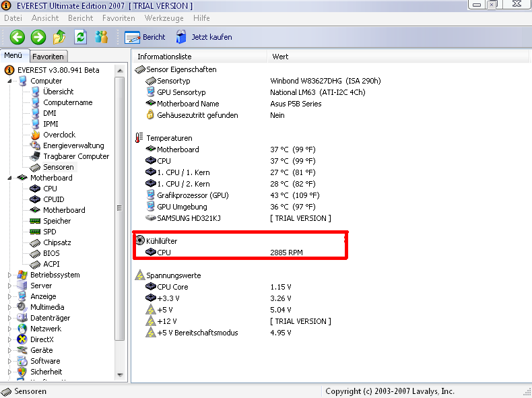The height and width of the screenshot is (398, 532).
Task: Click the Tragbarer Computer laptop icon
Action: (x=35, y=156)
